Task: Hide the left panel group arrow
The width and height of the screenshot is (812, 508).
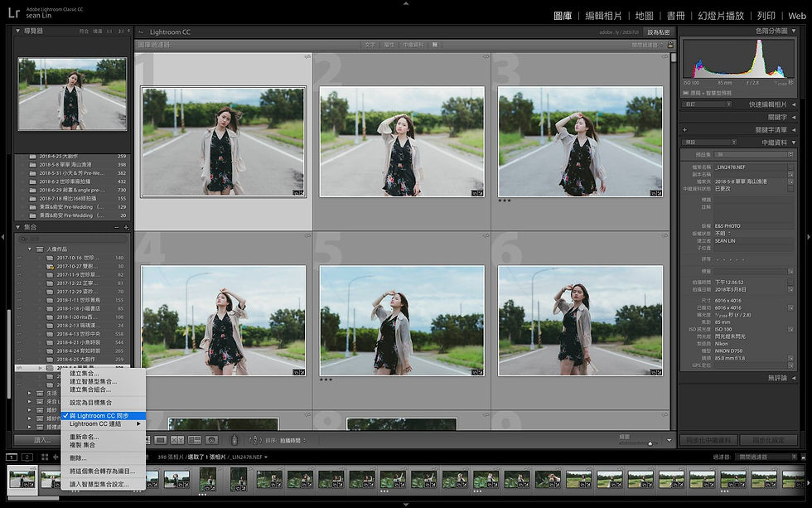Action: pyautogui.click(x=3, y=237)
